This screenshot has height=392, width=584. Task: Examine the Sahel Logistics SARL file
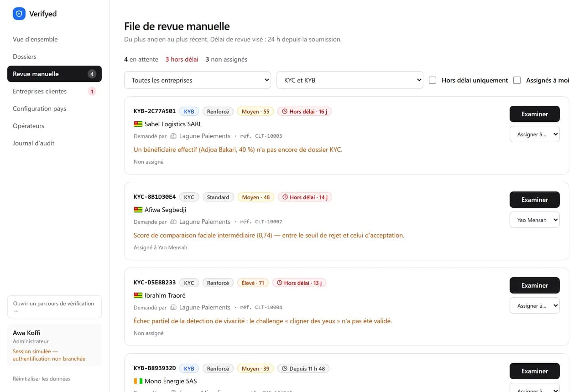click(x=535, y=114)
